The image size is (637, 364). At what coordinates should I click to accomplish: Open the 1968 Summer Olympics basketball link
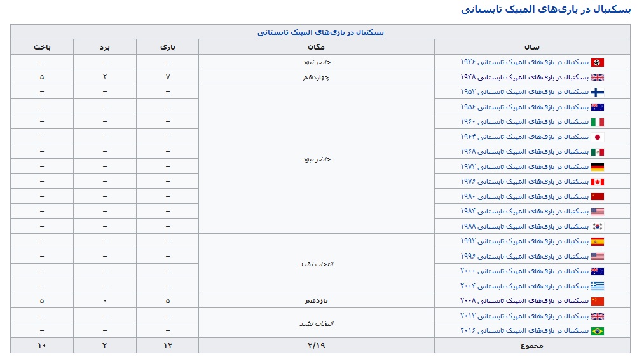click(x=524, y=152)
